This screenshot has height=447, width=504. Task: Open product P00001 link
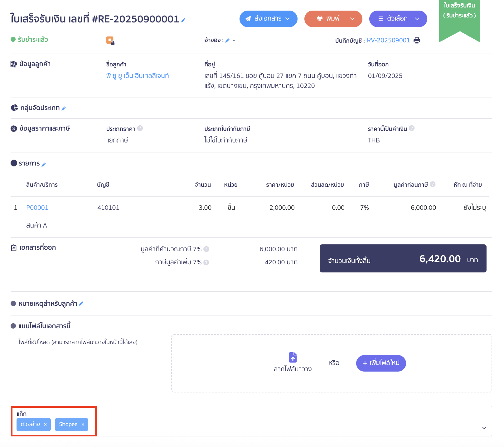pyautogui.click(x=37, y=208)
